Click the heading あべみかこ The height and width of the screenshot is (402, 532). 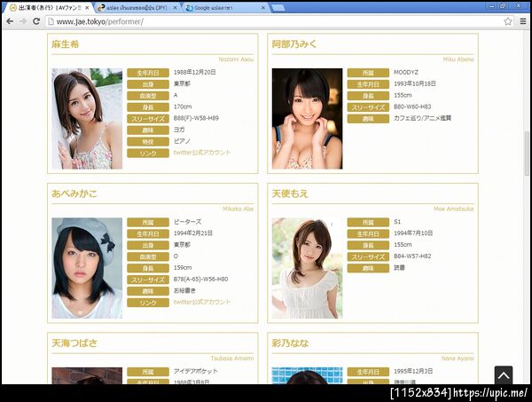click(x=74, y=193)
